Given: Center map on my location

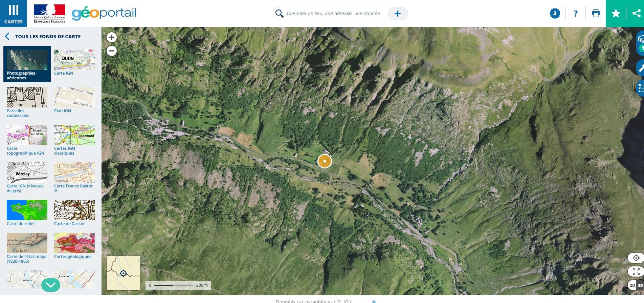Looking at the screenshot, I should click(x=636, y=258).
